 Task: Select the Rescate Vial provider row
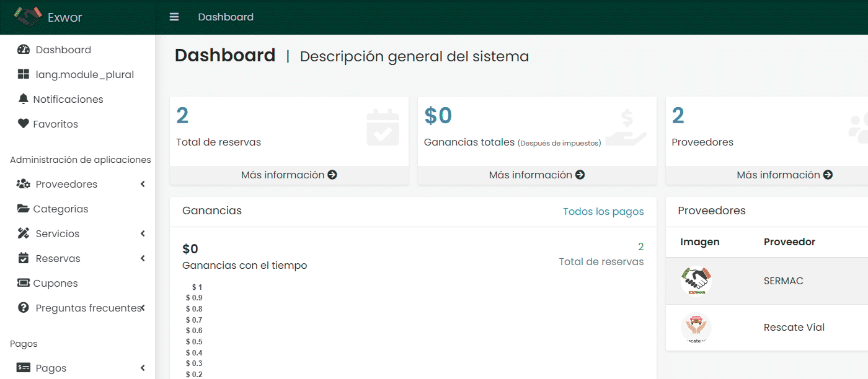coord(767,328)
